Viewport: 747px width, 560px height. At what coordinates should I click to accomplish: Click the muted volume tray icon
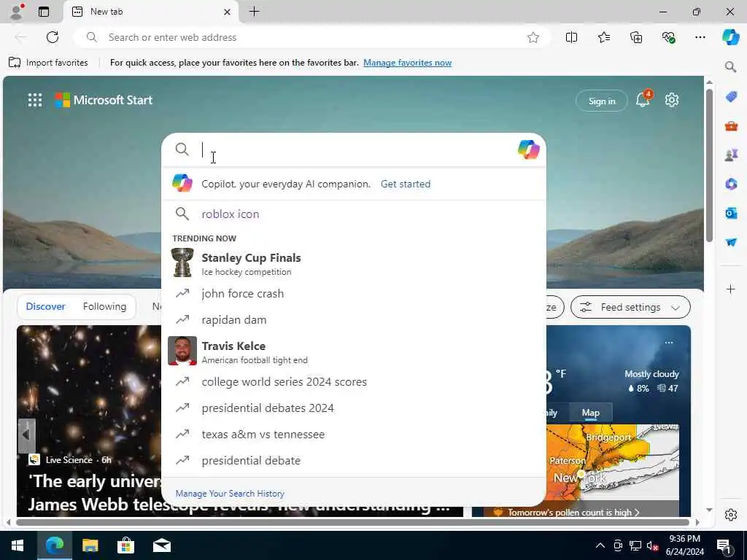(x=653, y=545)
